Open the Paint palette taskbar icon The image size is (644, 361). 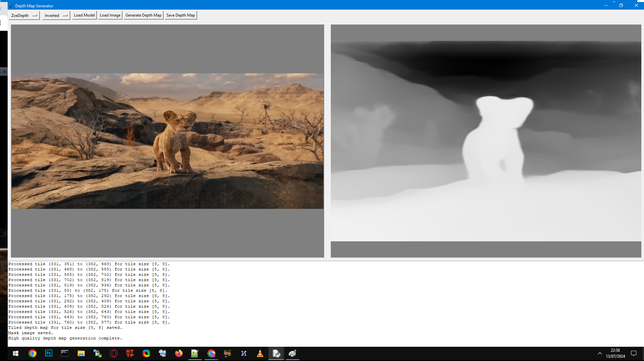(x=292, y=353)
